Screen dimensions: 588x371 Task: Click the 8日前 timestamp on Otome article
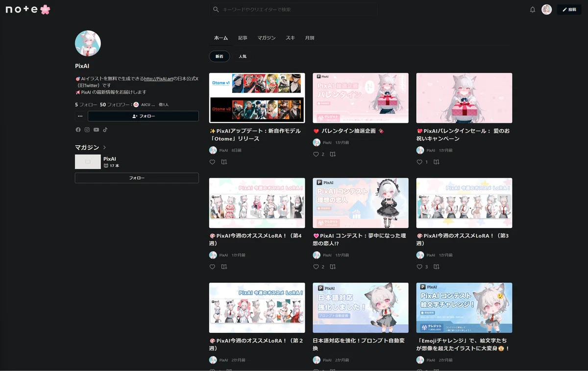pyautogui.click(x=236, y=150)
